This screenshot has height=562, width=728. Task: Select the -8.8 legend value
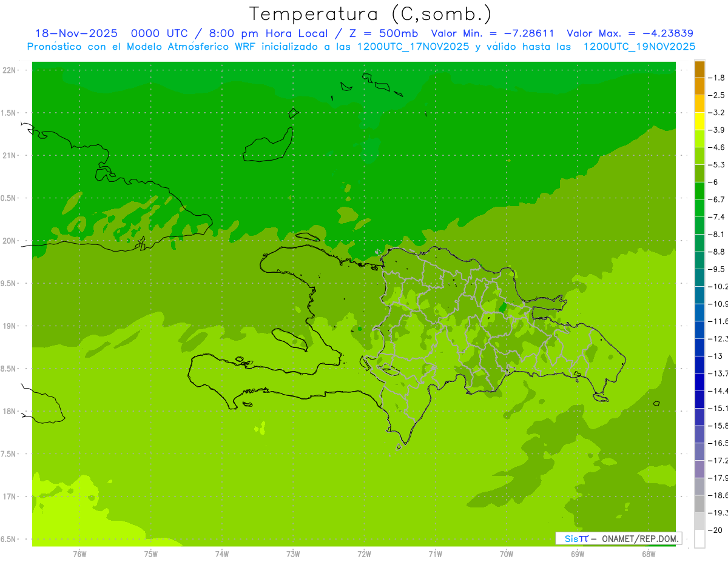pos(716,252)
